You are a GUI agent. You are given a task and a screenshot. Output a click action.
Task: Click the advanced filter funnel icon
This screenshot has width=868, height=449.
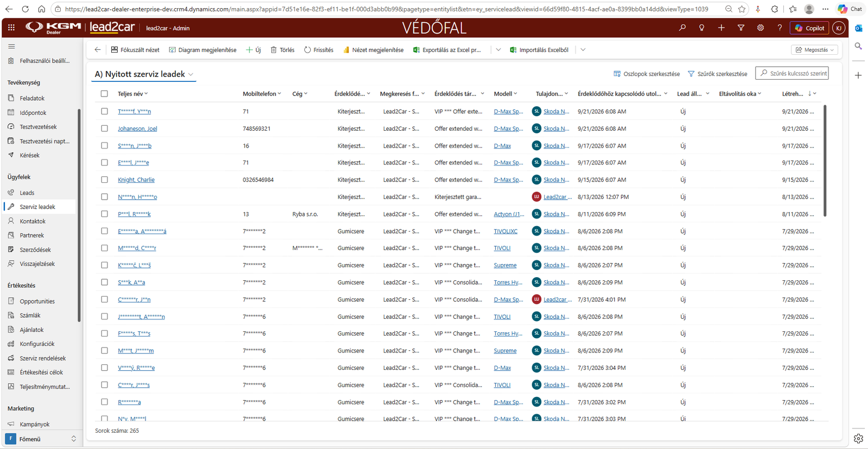[x=741, y=28]
